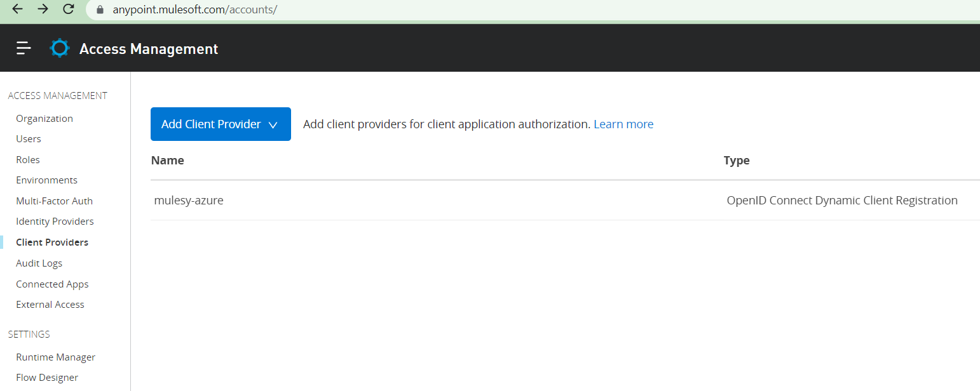Select Users in the sidebar
Image resolution: width=980 pixels, height=391 pixels.
pyautogui.click(x=29, y=138)
